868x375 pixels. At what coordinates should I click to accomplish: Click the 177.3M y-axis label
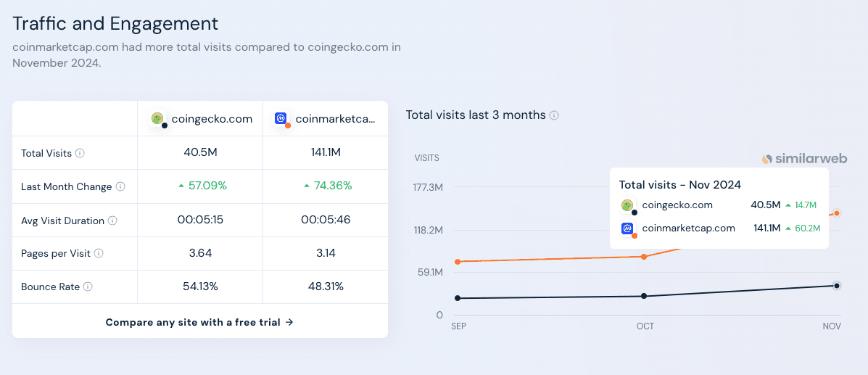[x=429, y=187]
